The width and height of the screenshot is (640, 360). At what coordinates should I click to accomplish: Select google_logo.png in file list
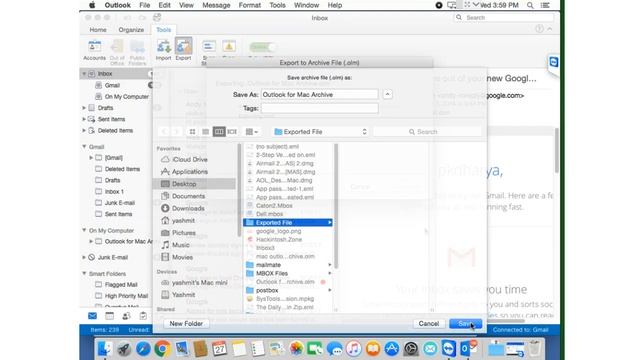click(x=278, y=231)
